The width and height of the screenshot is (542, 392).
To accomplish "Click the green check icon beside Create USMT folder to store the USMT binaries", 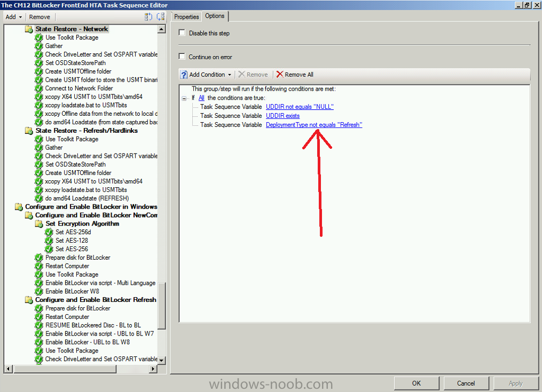I will [x=39, y=80].
